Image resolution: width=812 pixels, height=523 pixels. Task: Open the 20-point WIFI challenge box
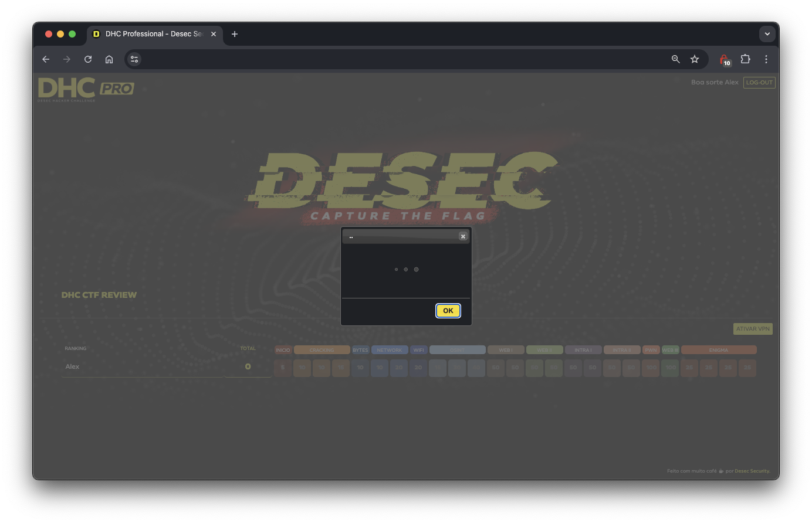click(418, 368)
